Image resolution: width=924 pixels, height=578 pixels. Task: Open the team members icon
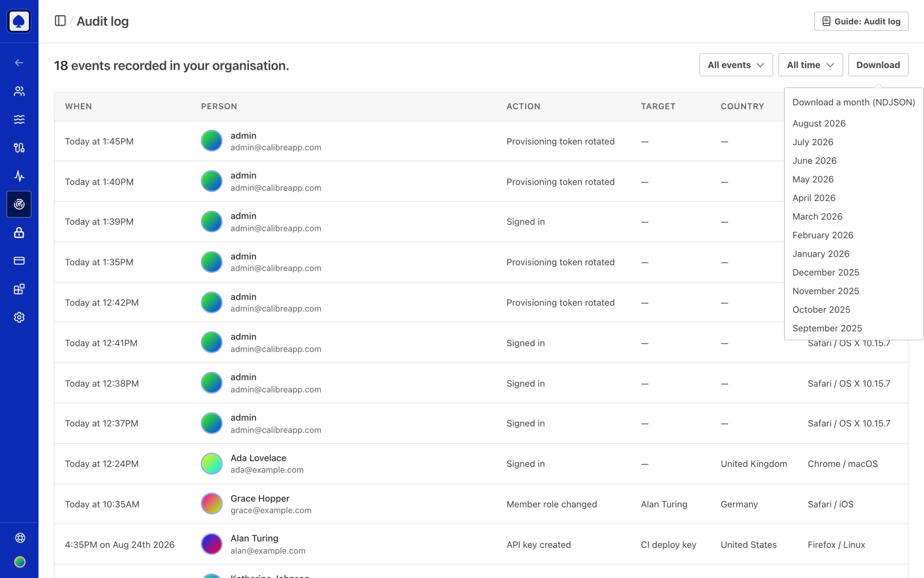point(19,91)
